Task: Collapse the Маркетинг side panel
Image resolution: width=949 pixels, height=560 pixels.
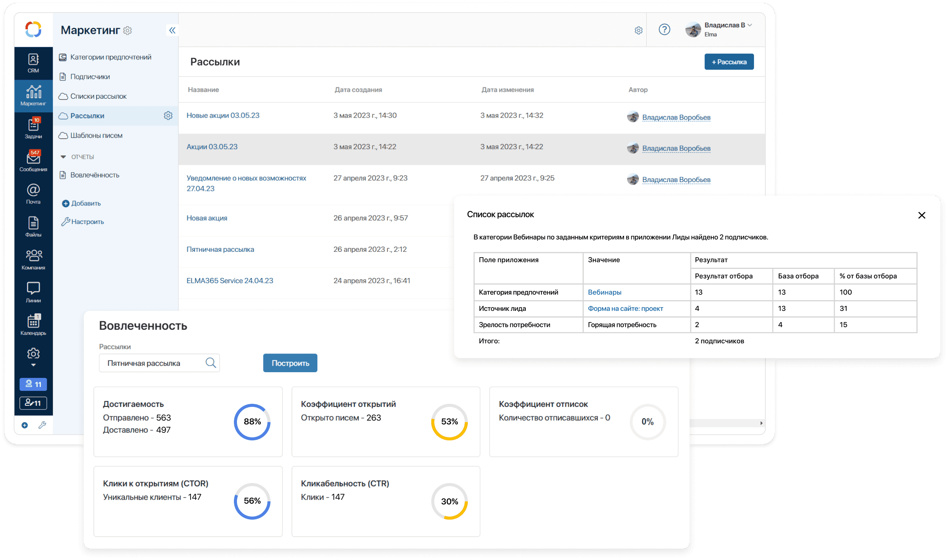Action: (x=172, y=30)
